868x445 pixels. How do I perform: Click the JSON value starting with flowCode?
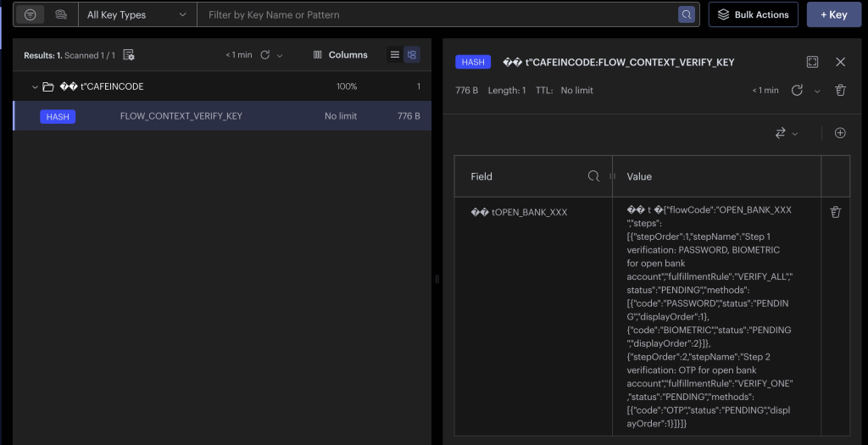(x=709, y=317)
